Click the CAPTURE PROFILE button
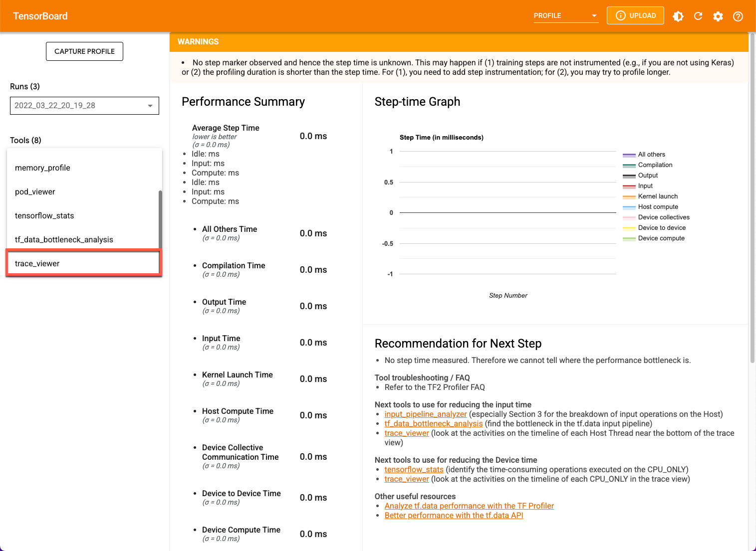Viewport: 756px width, 551px height. [x=84, y=51]
